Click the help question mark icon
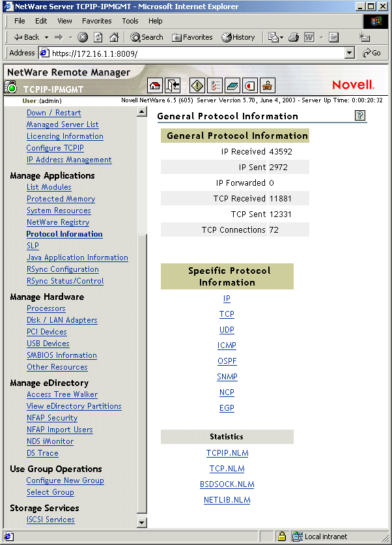Viewport: 392px width, 545px height. [360, 115]
